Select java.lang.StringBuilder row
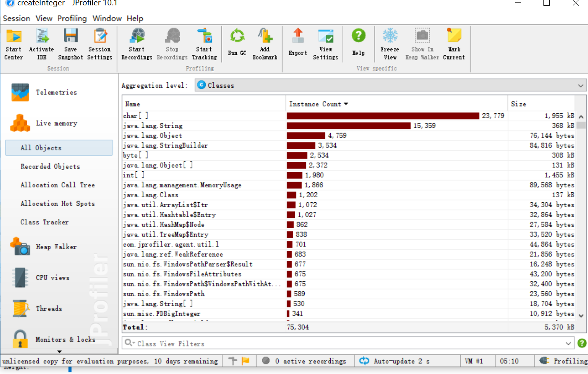The height and width of the screenshot is (374, 588). point(349,145)
